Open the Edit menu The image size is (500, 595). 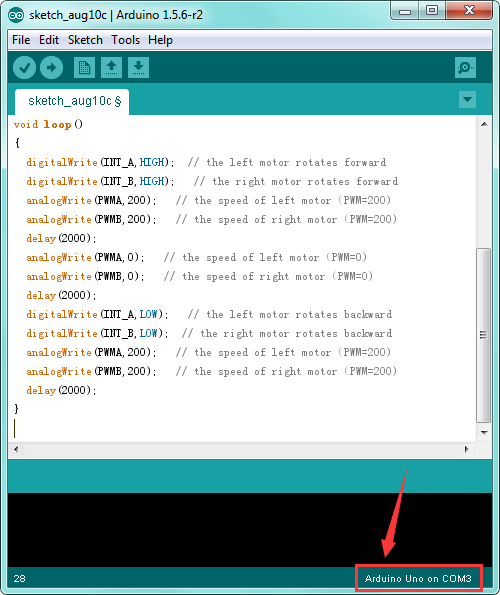pos(49,40)
